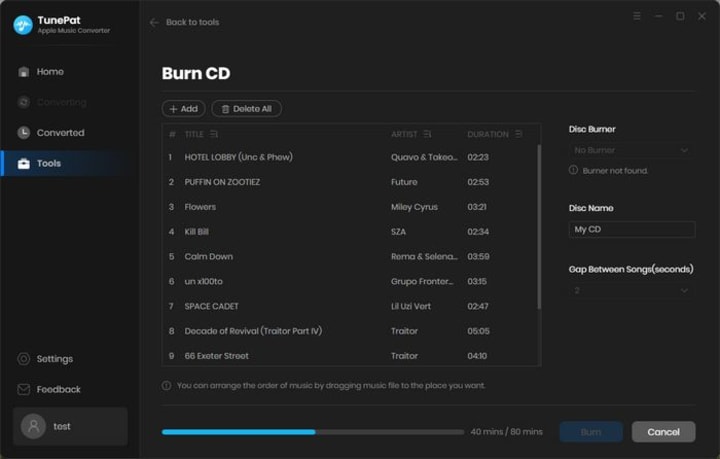The width and height of the screenshot is (720, 459).
Task: Click the disc capacity progress bar
Action: click(313, 432)
